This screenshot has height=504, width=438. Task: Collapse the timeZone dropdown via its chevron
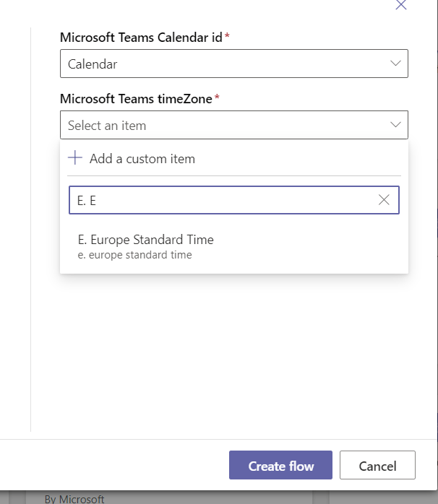[x=395, y=125]
